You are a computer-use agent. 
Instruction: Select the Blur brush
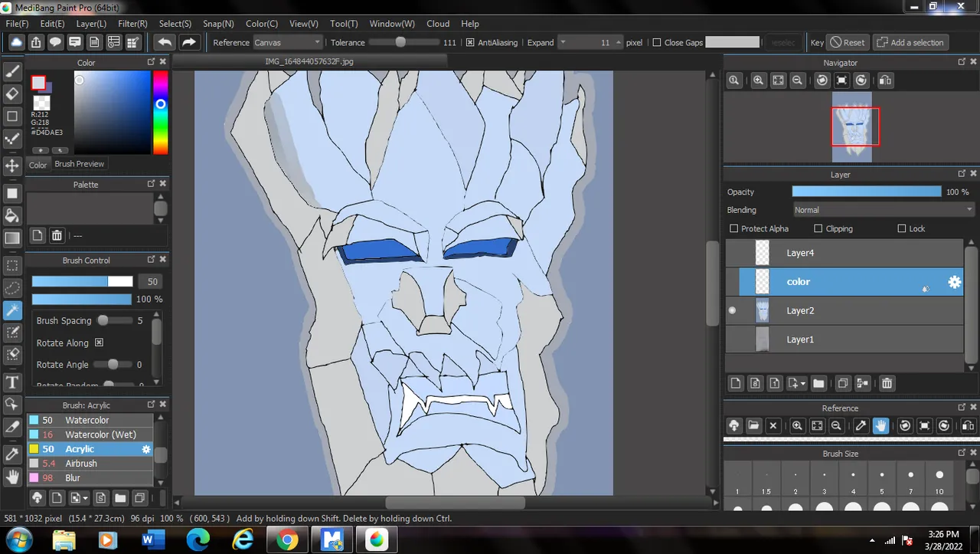[x=90, y=478]
